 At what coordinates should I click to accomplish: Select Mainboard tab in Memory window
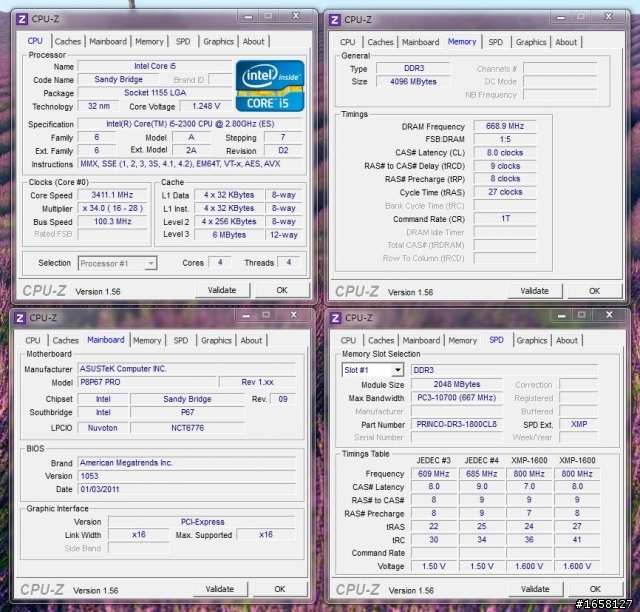click(421, 42)
